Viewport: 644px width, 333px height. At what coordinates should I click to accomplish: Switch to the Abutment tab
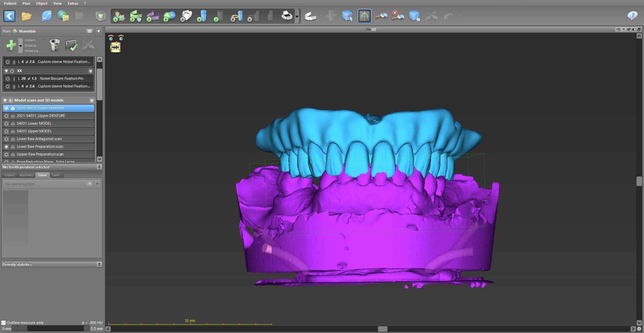coord(26,175)
